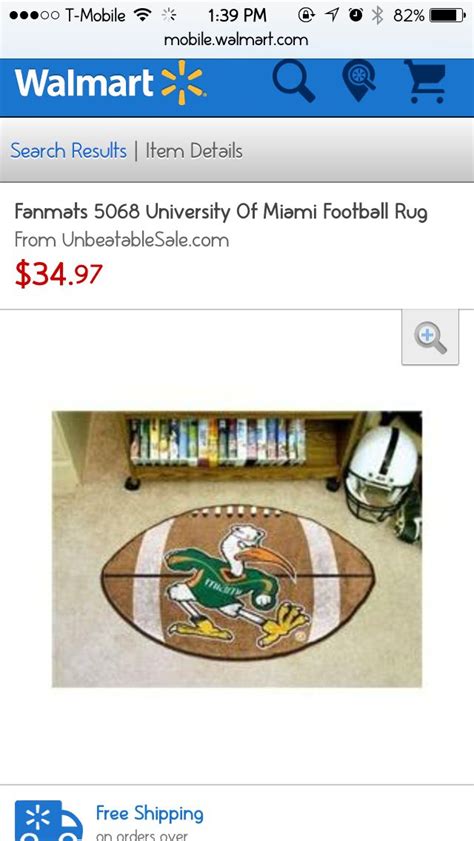474x841 pixels.
Task: Go back to Search Results
Action: 69,151
